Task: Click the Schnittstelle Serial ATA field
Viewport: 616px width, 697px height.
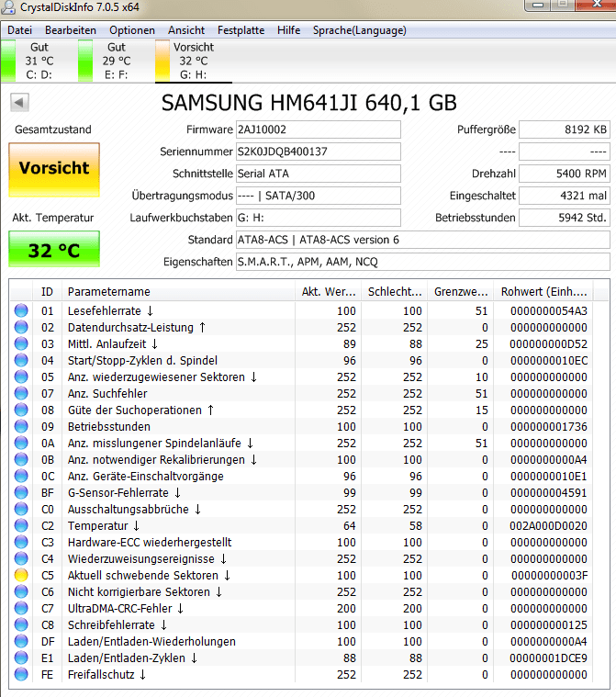Action: [x=319, y=174]
